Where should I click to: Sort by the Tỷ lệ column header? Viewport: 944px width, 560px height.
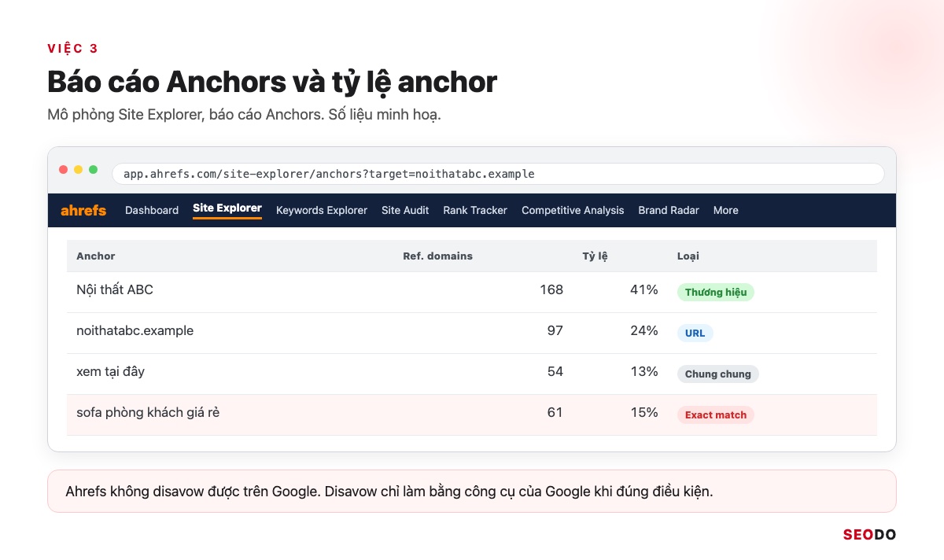(x=595, y=256)
